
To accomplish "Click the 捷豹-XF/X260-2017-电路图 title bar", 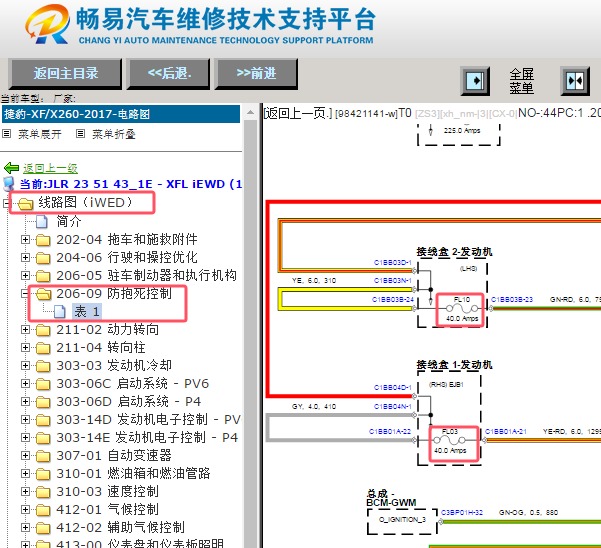I will pos(121,114).
